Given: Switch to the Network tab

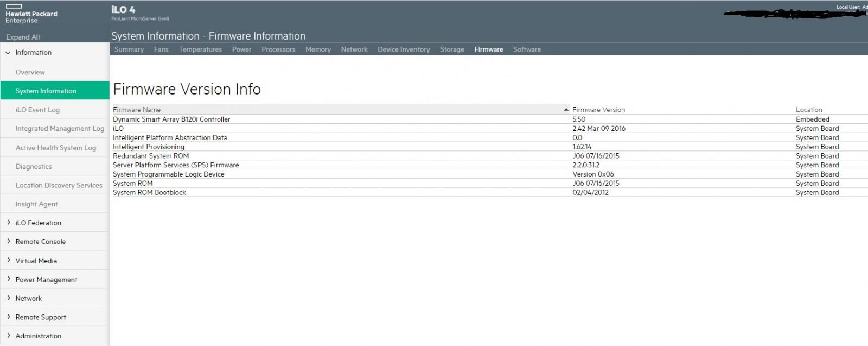Looking at the screenshot, I should point(354,49).
